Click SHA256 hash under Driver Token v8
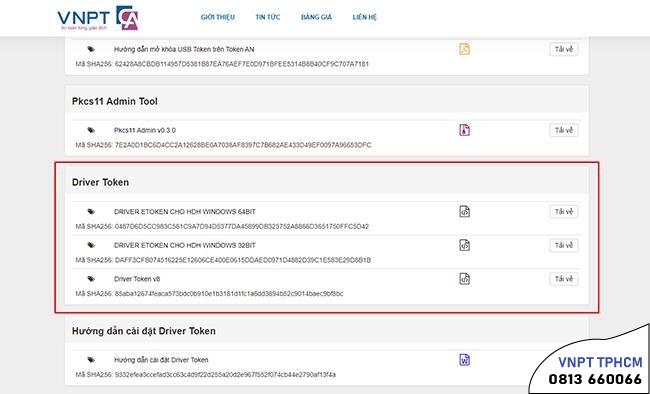Image resolution: width=650 pixels, height=394 pixels. pyautogui.click(x=229, y=294)
